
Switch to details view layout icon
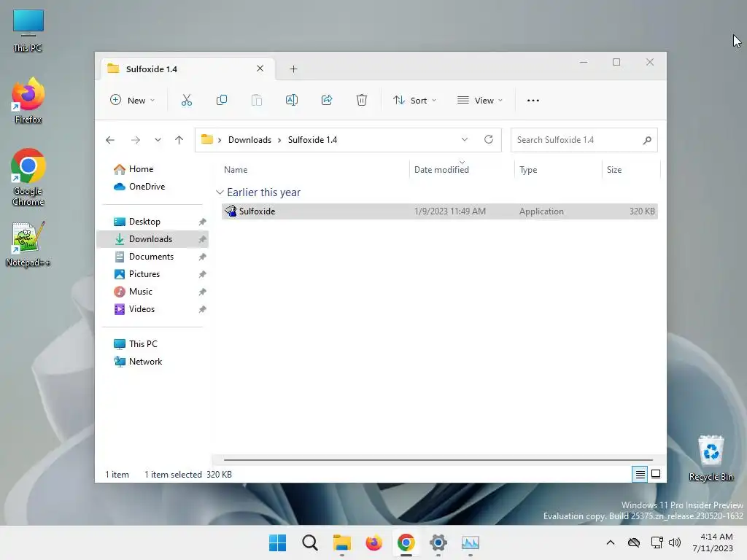(640, 474)
